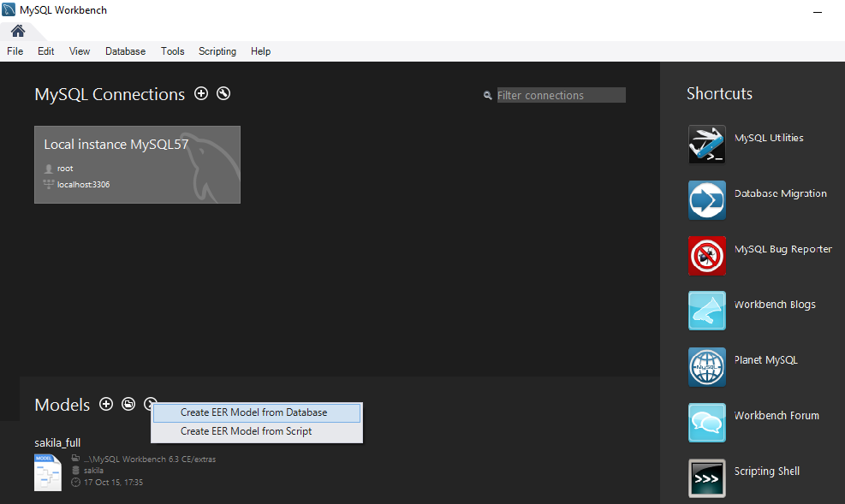
Task: Click the model path MySQL Workbench 6.3 CE/extras
Action: [x=150, y=460]
